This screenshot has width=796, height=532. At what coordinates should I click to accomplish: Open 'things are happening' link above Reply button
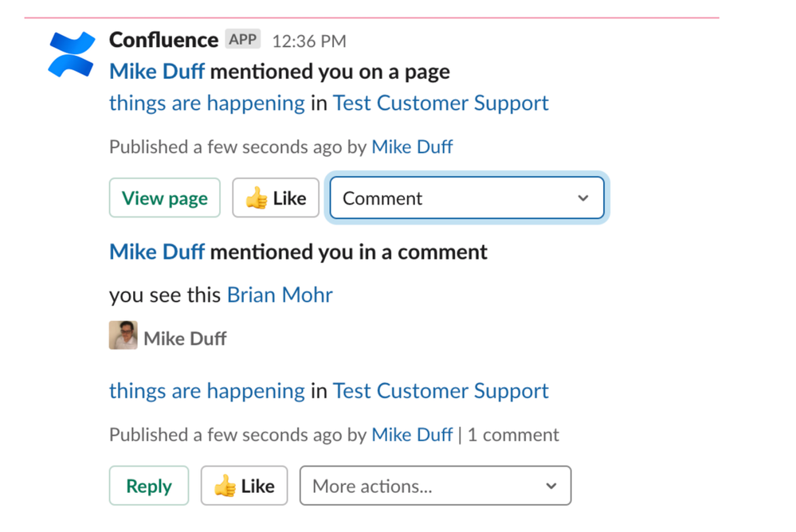pyautogui.click(x=207, y=391)
